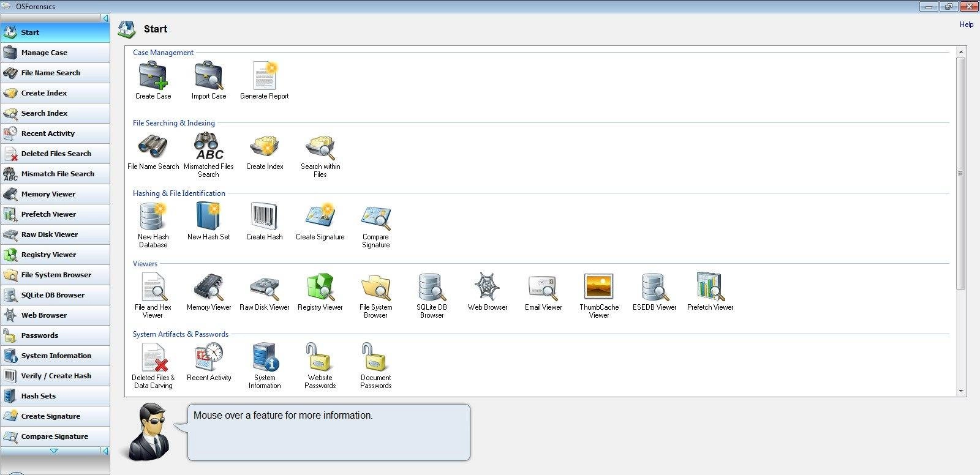Select Registry Viewer in sidebar
This screenshot has height=475, width=980.
coord(55,255)
